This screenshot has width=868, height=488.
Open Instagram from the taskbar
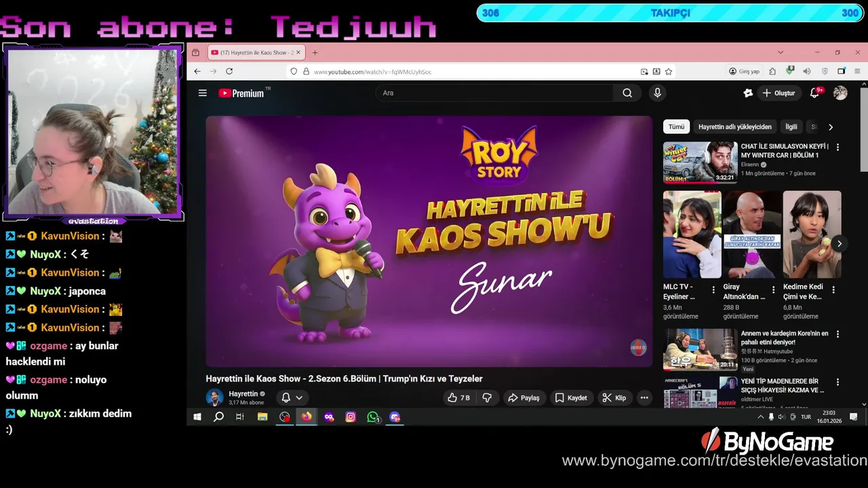[x=351, y=417]
